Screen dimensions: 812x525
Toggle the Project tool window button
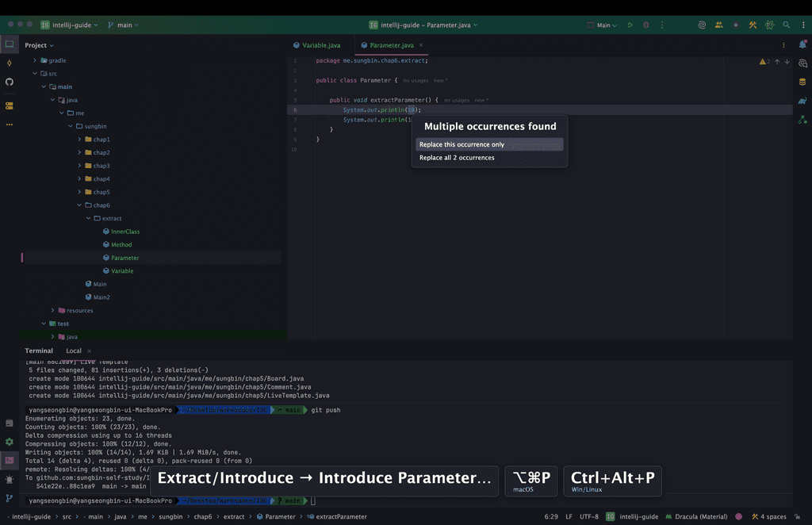click(x=10, y=44)
